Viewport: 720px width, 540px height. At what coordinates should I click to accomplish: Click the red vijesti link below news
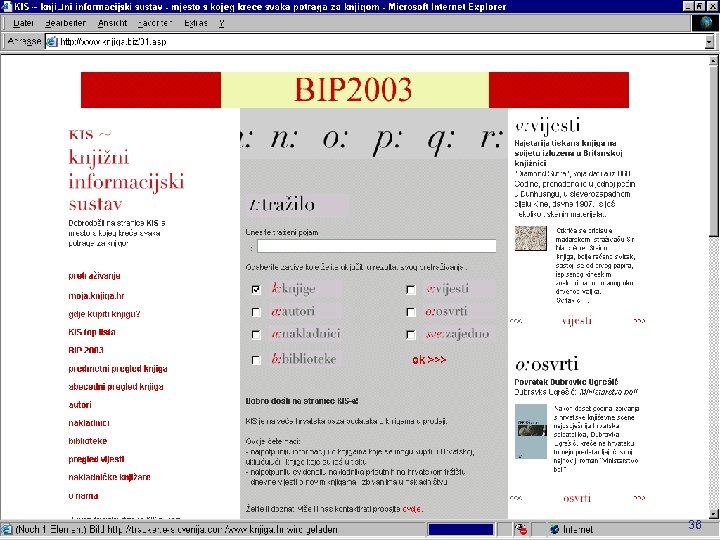577,321
